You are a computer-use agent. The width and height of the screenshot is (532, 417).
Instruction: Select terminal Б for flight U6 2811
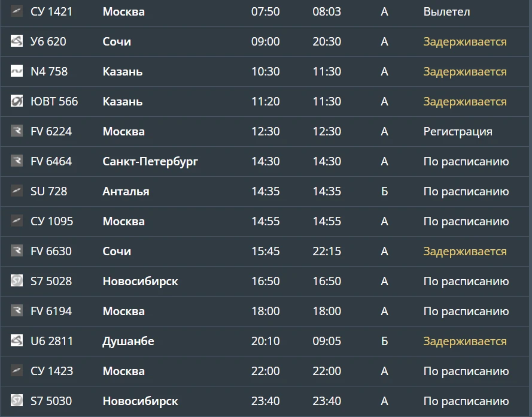[384, 341]
